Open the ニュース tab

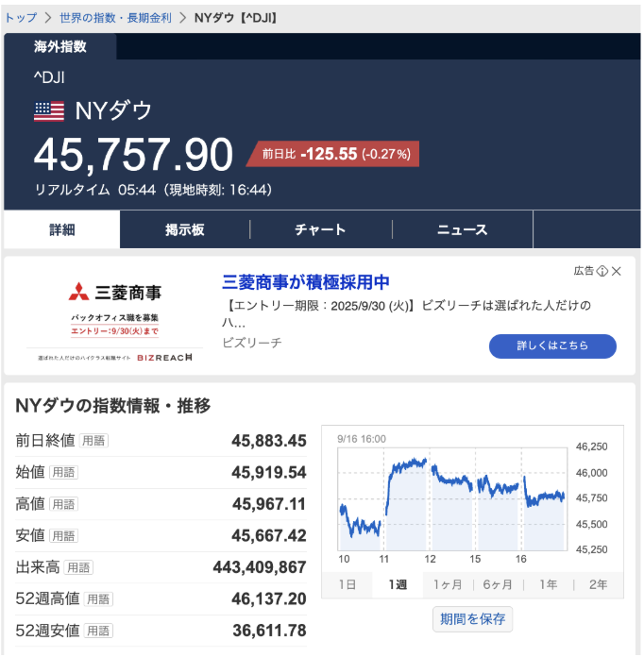point(462,229)
